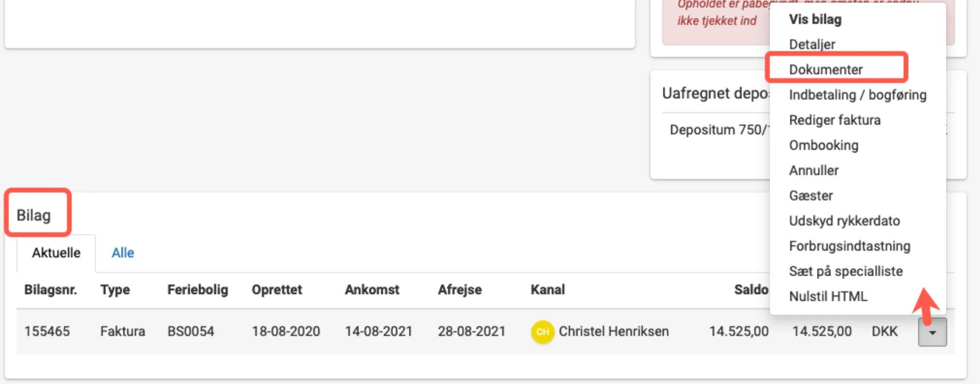Select 'Annuller' to cancel the booking
This screenshot has height=384, width=980.
pos(813,170)
